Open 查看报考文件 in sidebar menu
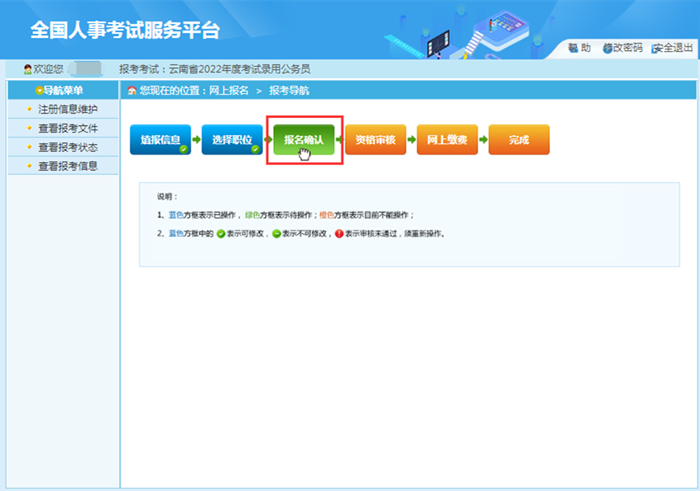 (x=68, y=128)
